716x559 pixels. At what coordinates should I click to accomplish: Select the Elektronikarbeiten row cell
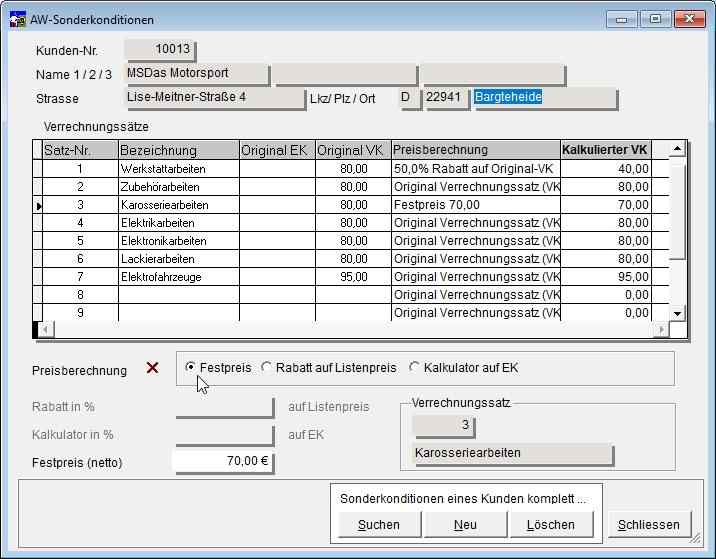tap(179, 241)
